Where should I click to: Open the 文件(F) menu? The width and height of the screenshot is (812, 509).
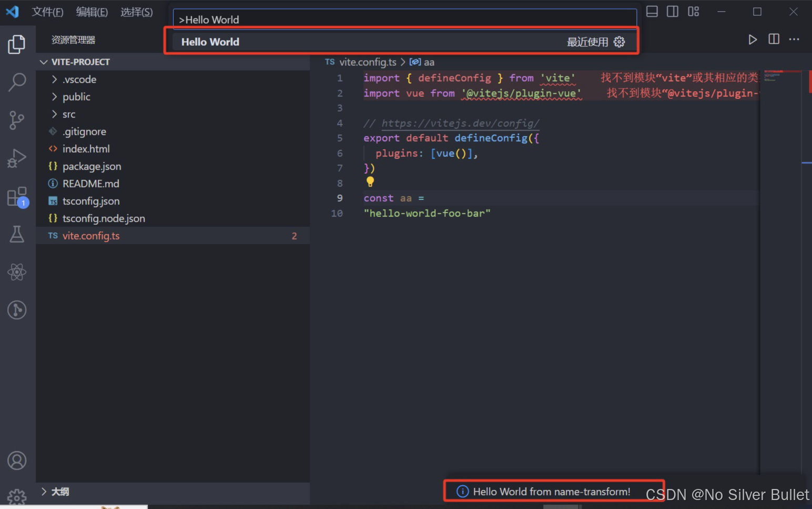coord(47,12)
